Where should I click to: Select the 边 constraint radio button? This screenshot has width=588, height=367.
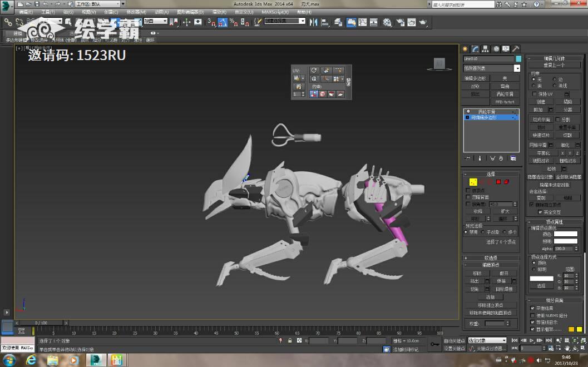click(555, 79)
